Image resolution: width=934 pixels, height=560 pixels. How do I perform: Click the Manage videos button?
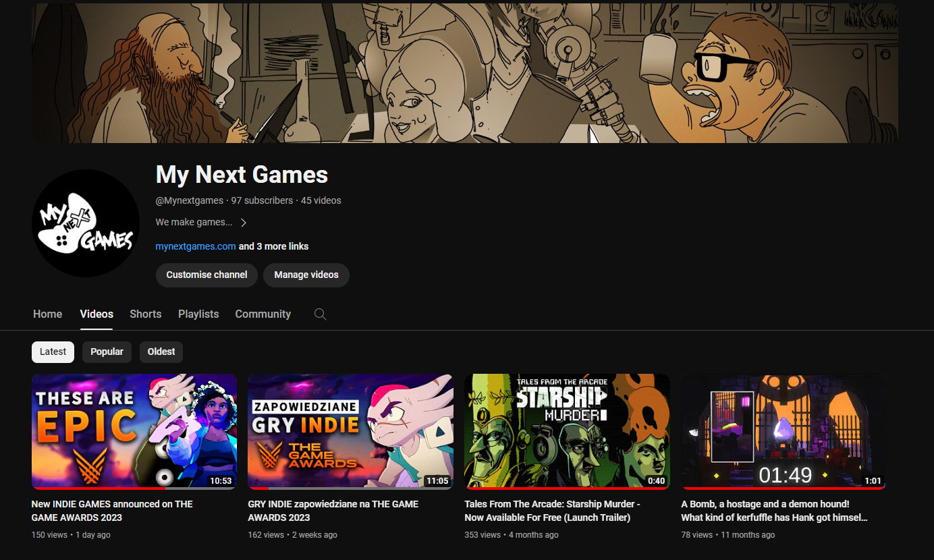click(306, 275)
